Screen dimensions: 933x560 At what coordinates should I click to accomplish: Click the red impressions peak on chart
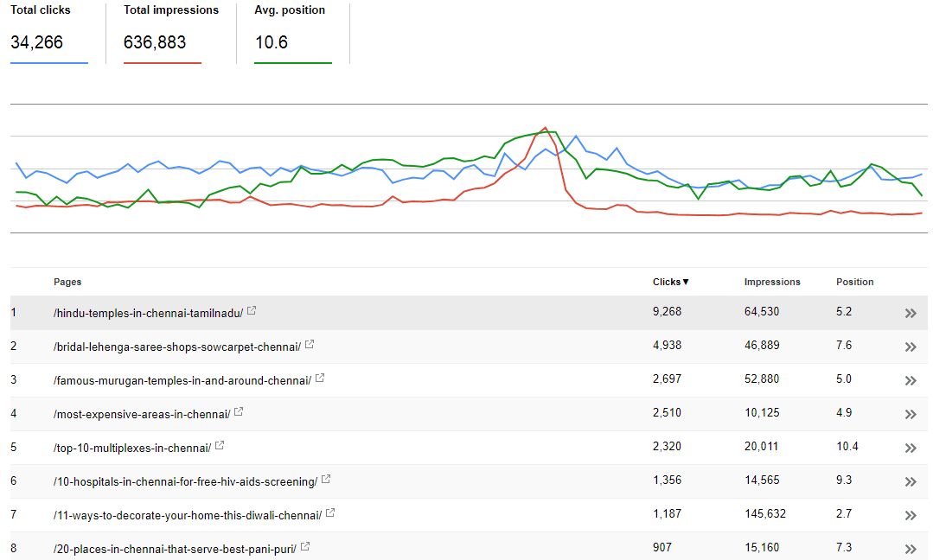click(545, 128)
